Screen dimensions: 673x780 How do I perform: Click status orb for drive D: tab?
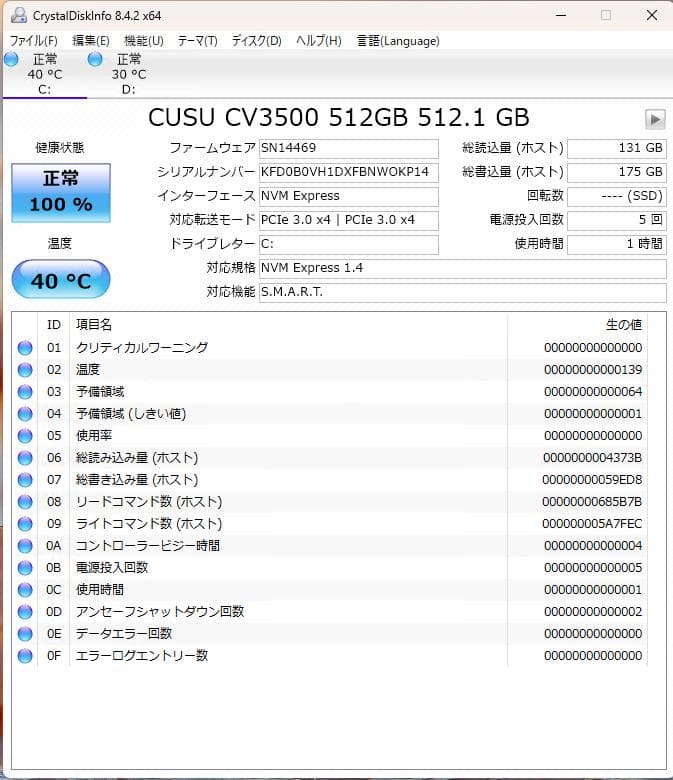click(x=95, y=59)
